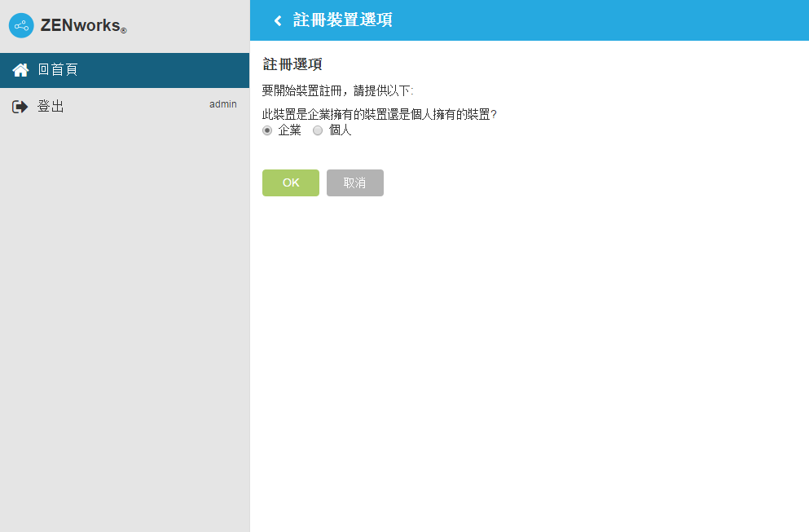Select the 企業 radio button
This screenshot has height=532, width=809.
[x=266, y=130]
